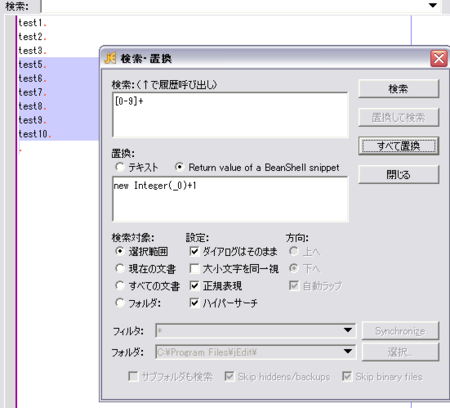The height and width of the screenshot is (408, 450).
Task: Click the jEdit icon in the dialog title bar
Action: pos(110,58)
